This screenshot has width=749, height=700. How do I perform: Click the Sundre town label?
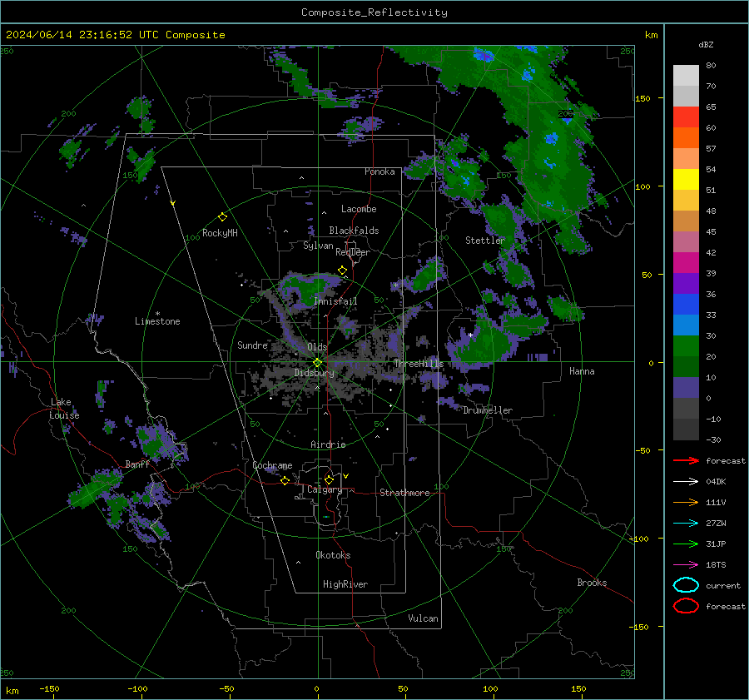[x=252, y=345]
